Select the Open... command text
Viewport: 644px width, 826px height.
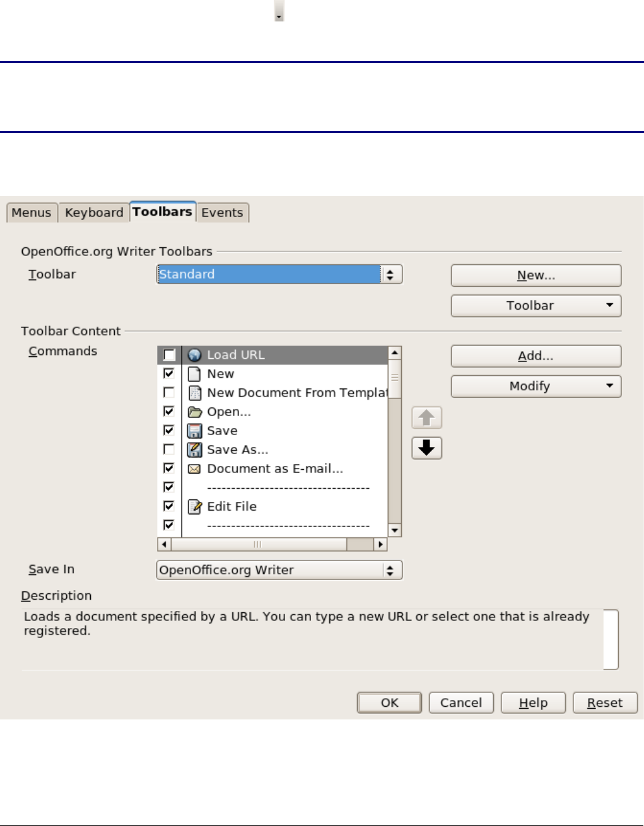(x=229, y=412)
